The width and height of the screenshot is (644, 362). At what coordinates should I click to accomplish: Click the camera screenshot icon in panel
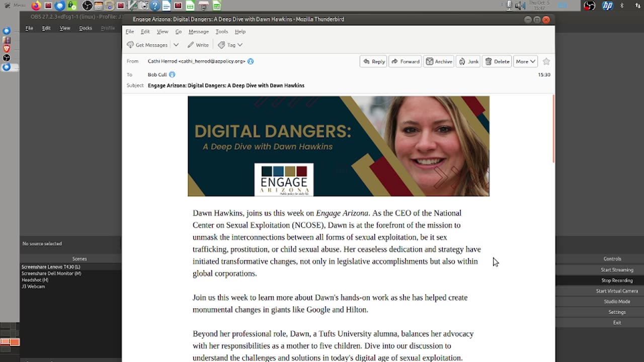(143, 6)
